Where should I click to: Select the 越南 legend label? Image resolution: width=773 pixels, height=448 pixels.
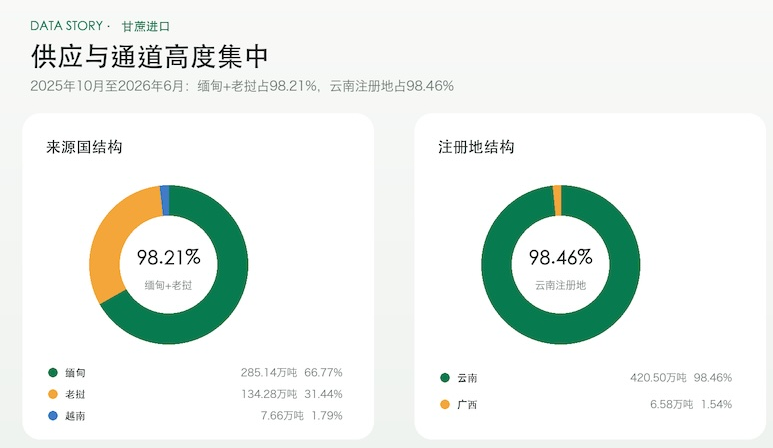click(x=75, y=416)
